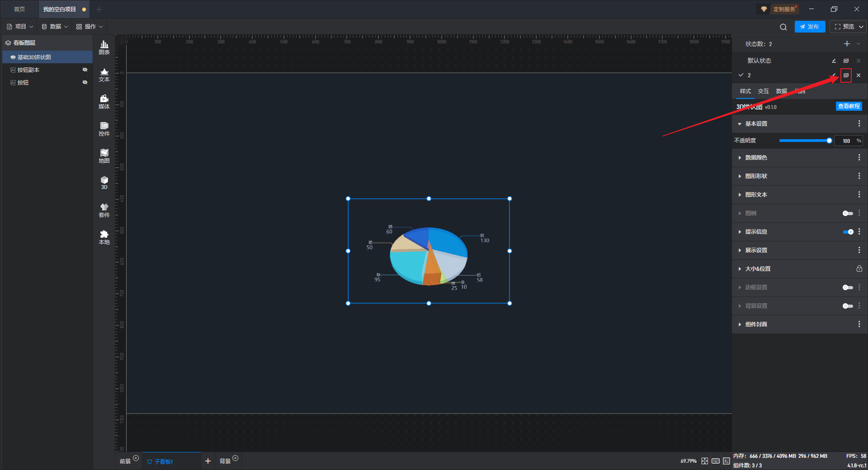Screen dimensions: 868x470
Task: Collapse the 基本设置 section
Action: (740, 124)
